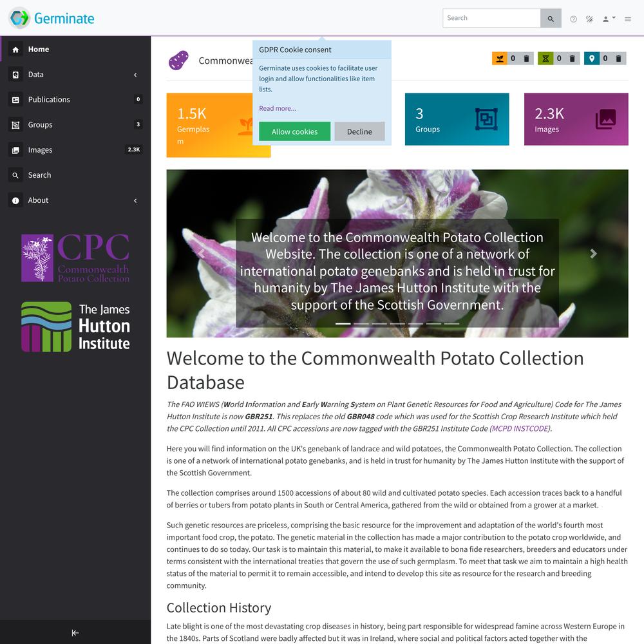Open the user account dropdown

click(x=609, y=19)
